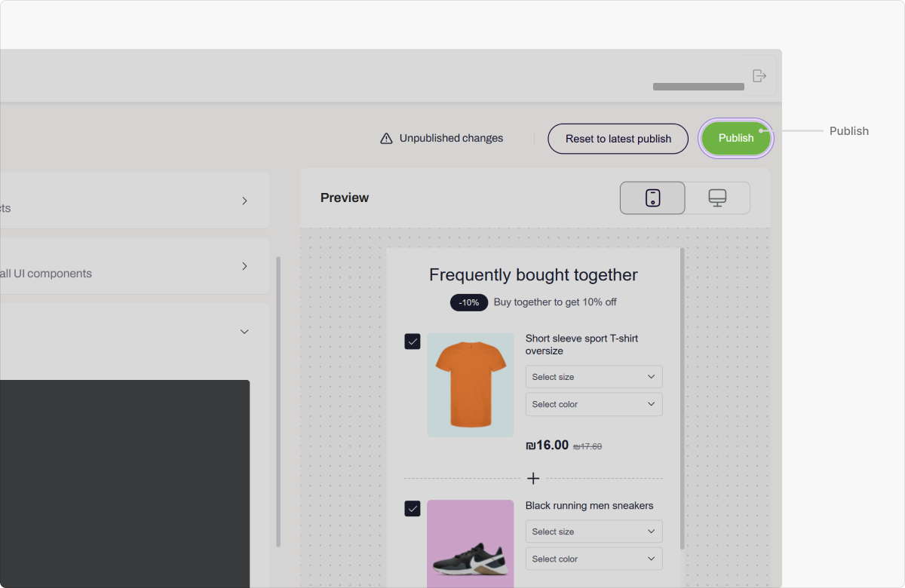The width and height of the screenshot is (905, 588).
Task: Click Reset to latest publish button
Action: (618, 139)
